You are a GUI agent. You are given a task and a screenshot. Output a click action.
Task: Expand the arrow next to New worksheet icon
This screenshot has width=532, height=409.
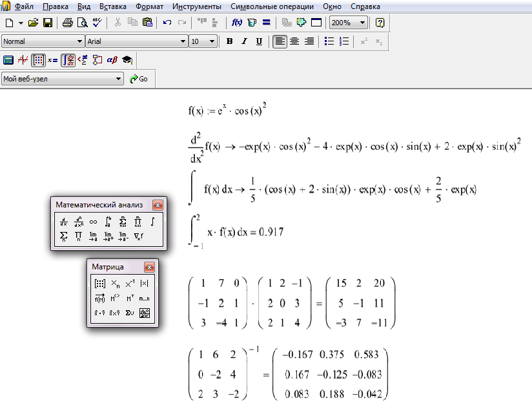pyautogui.click(x=21, y=23)
